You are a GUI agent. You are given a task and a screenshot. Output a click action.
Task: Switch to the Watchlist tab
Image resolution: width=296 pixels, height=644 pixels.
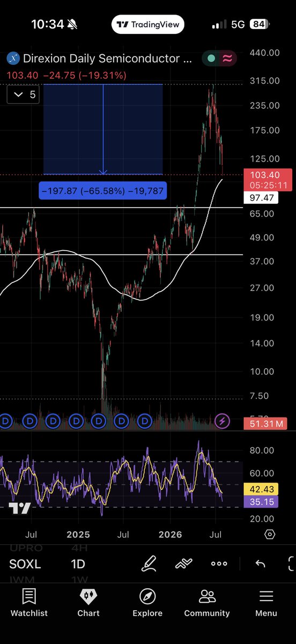29,603
